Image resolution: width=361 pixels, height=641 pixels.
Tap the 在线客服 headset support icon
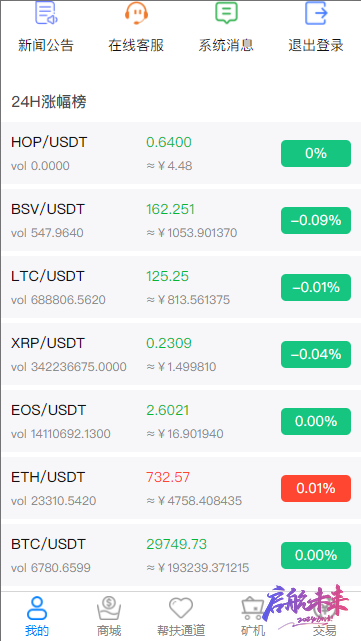coord(136,13)
